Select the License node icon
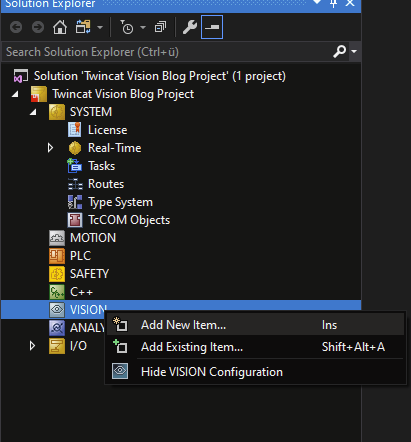Viewport: 411px width, 442px height. (x=75, y=130)
